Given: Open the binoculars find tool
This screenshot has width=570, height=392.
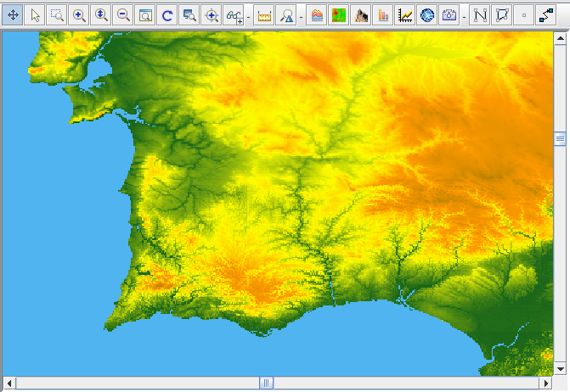Looking at the screenshot, I should 233,15.
